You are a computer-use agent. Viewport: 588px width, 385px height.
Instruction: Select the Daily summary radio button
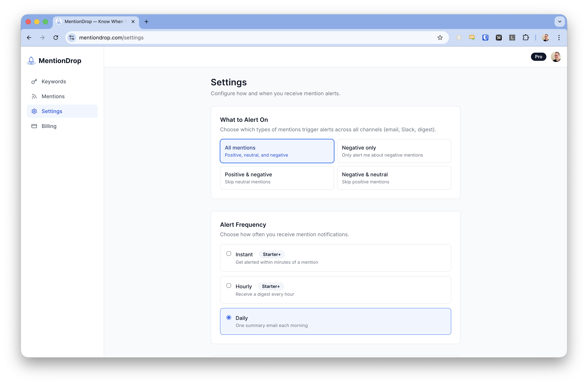click(229, 317)
